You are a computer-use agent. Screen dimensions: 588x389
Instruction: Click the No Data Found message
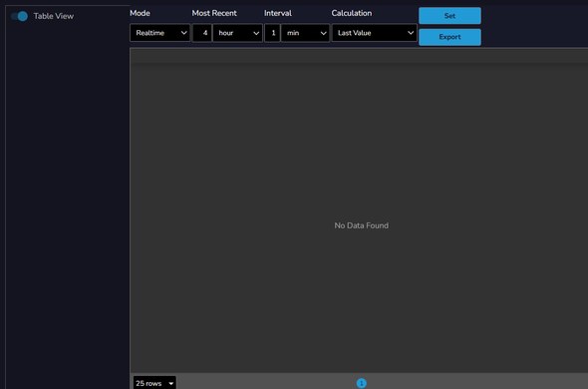point(361,225)
